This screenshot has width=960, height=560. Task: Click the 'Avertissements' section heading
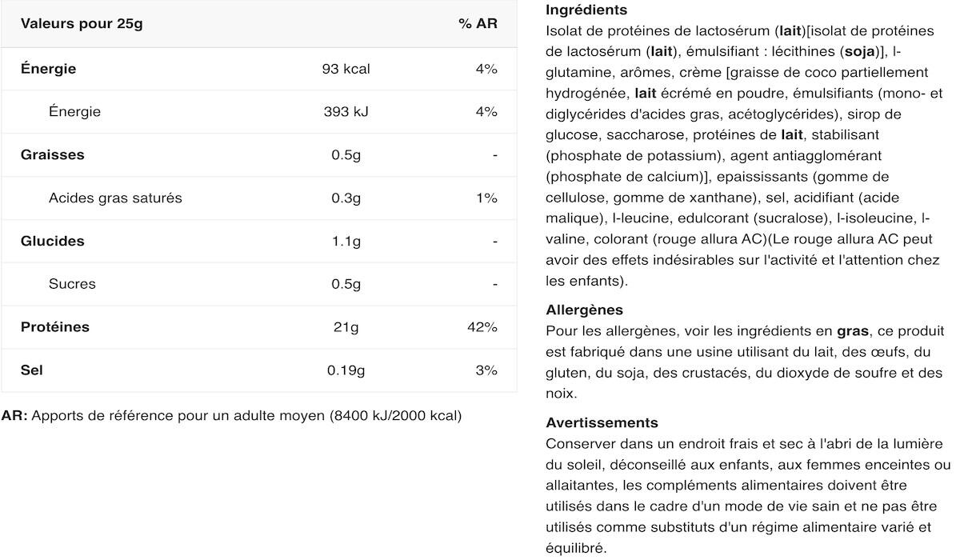click(x=602, y=422)
